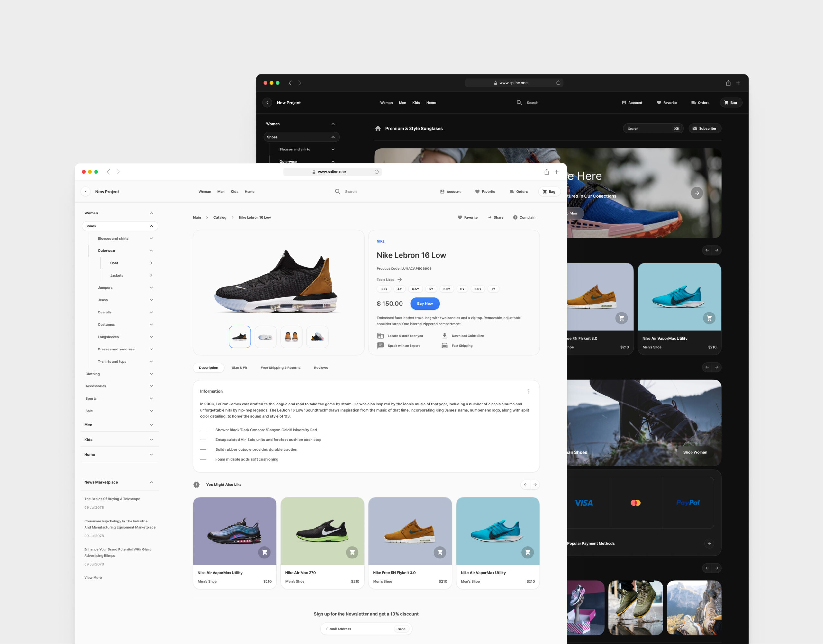Click the search magnifier icon in front window header
Viewport: 823px width, 644px height.
click(338, 192)
